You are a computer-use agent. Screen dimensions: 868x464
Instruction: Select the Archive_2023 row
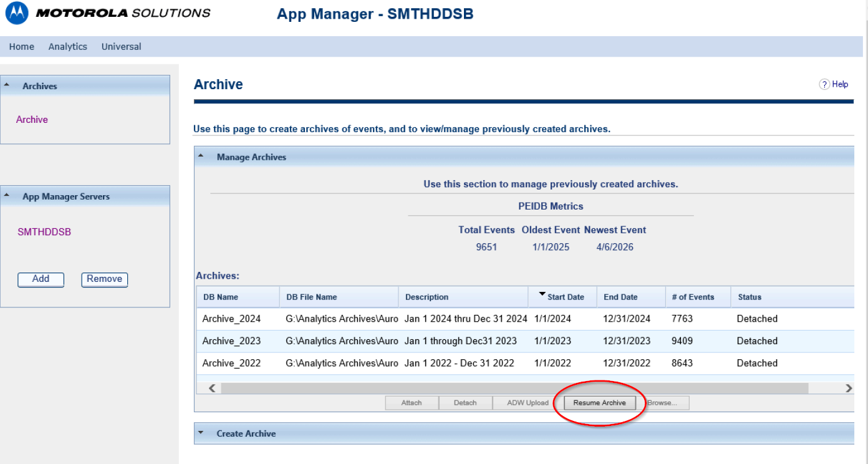(525, 341)
